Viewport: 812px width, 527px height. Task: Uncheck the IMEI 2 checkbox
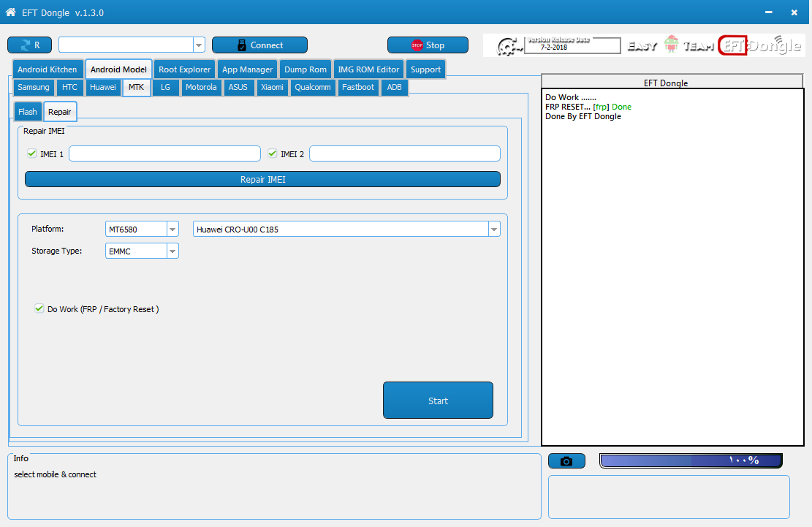(x=273, y=153)
